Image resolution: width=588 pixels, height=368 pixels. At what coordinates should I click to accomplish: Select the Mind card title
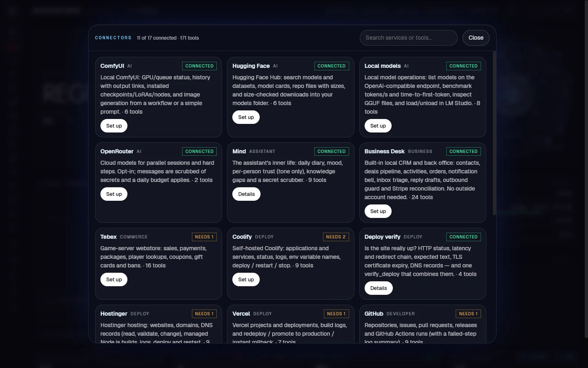(x=239, y=151)
